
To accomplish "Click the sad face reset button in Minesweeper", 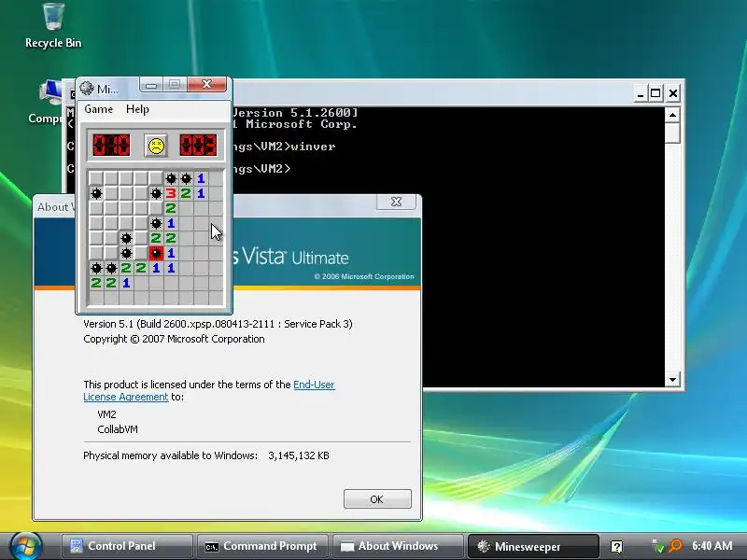I will pos(156,146).
